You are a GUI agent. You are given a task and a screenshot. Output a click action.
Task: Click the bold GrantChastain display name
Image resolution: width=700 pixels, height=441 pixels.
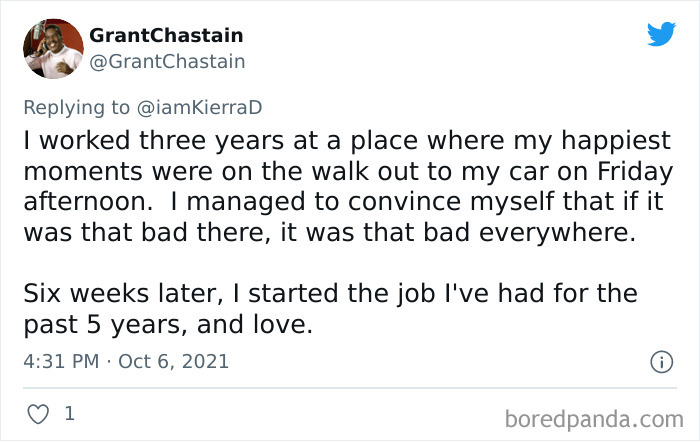(166, 36)
